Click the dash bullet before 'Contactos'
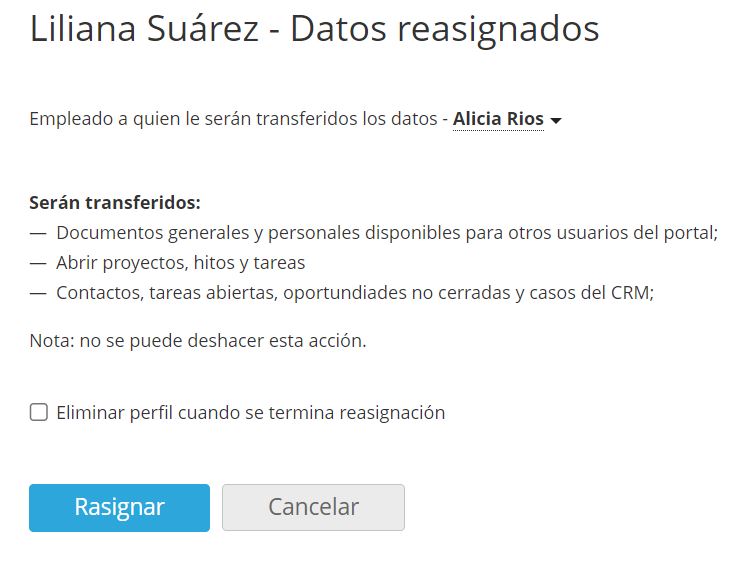The height and width of the screenshot is (566, 746). [38, 293]
